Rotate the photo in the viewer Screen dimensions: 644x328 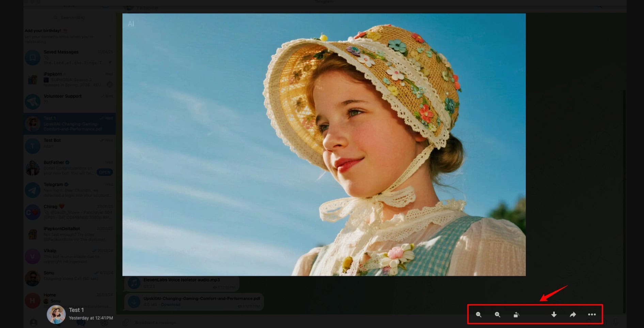[x=516, y=315]
